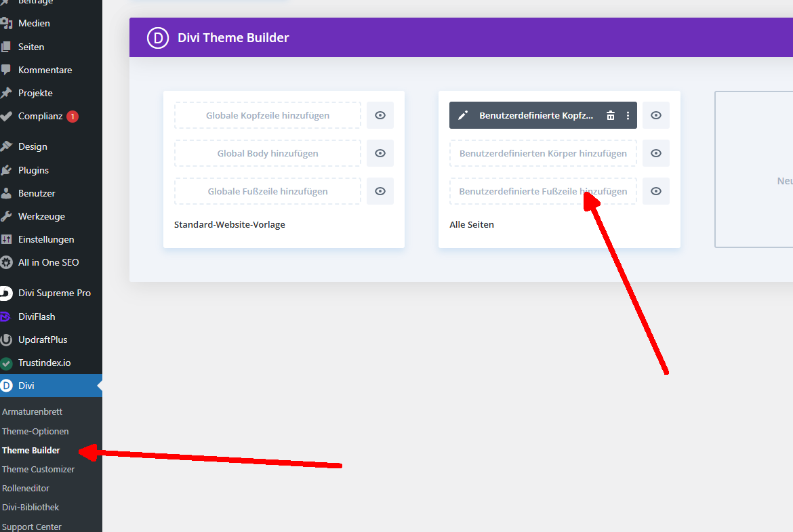Open Theme Customizer submenu link

[39, 469]
